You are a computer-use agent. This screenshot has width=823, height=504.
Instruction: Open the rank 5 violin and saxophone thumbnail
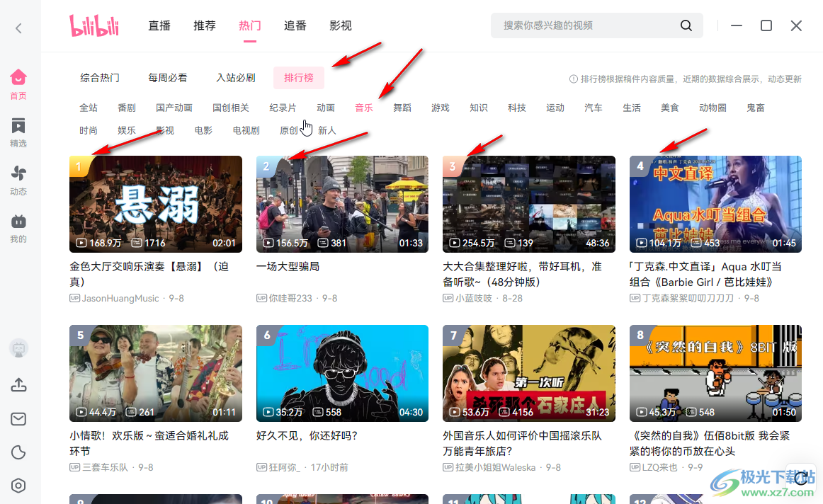pos(156,374)
